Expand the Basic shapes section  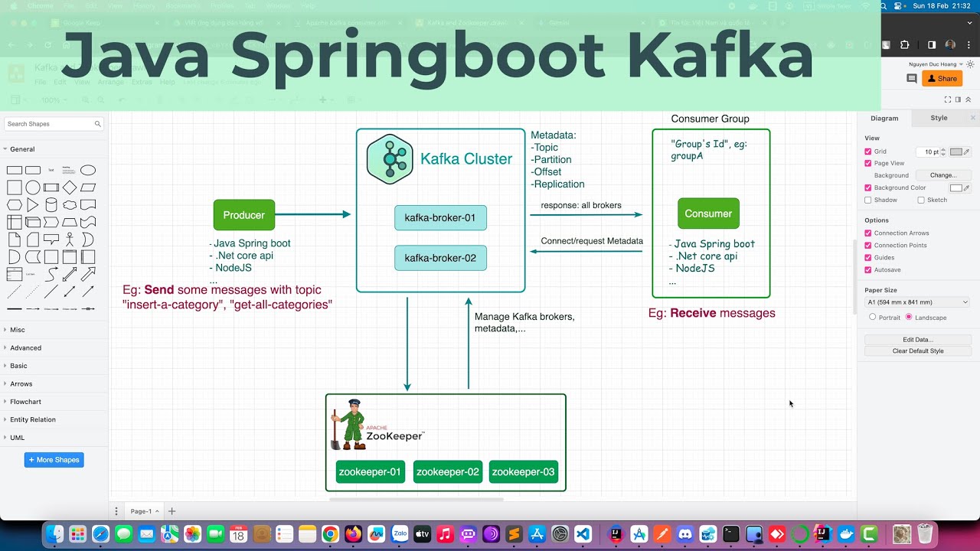(54, 366)
